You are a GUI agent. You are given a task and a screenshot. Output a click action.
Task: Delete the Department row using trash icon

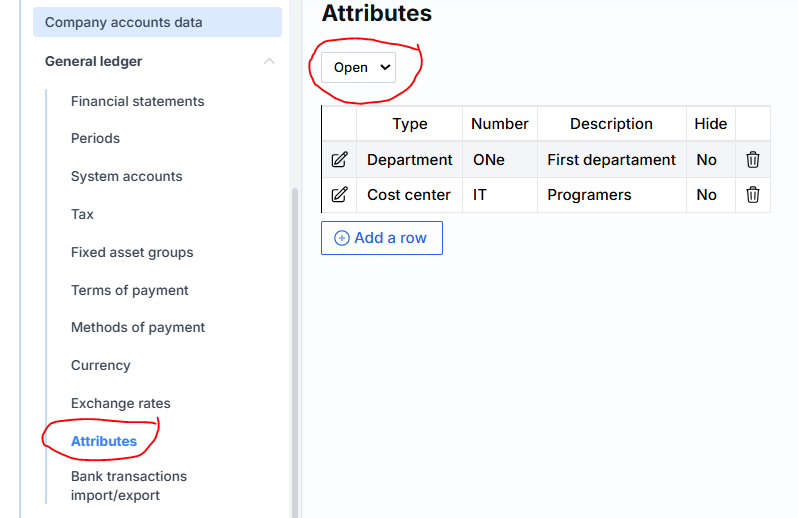(753, 160)
